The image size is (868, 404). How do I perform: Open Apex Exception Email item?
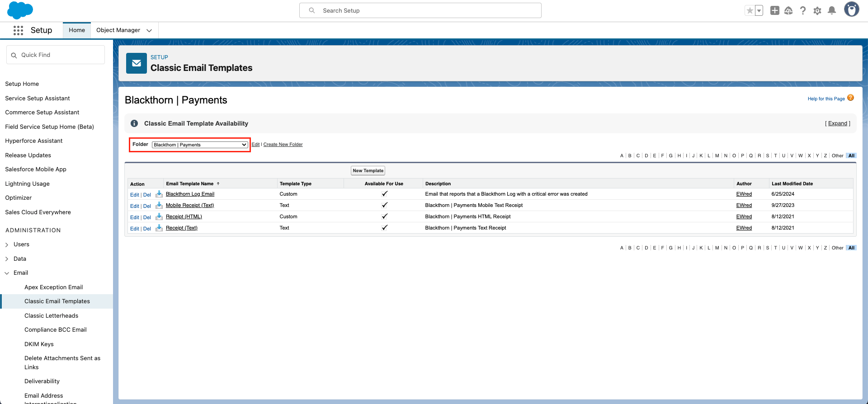pyautogui.click(x=53, y=287)
